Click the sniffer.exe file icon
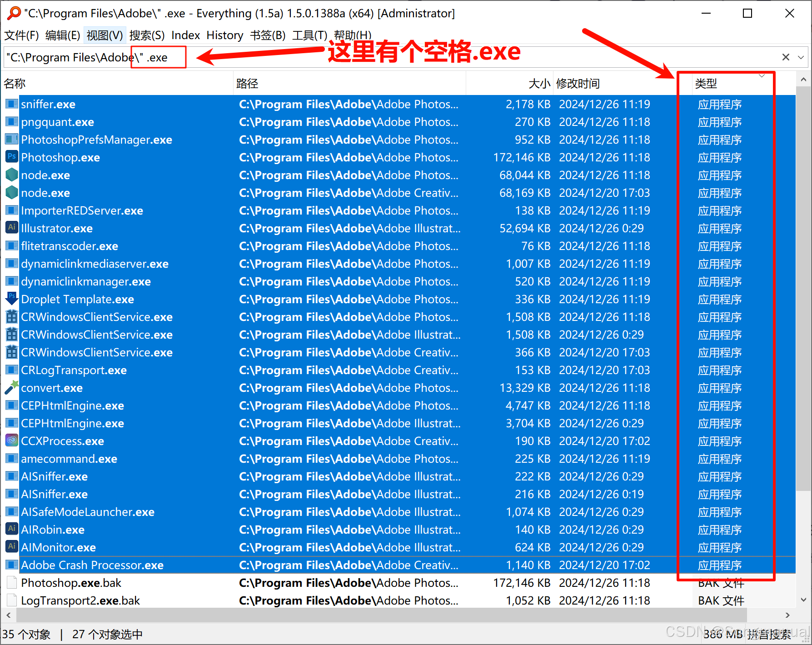 pos(12,104)
